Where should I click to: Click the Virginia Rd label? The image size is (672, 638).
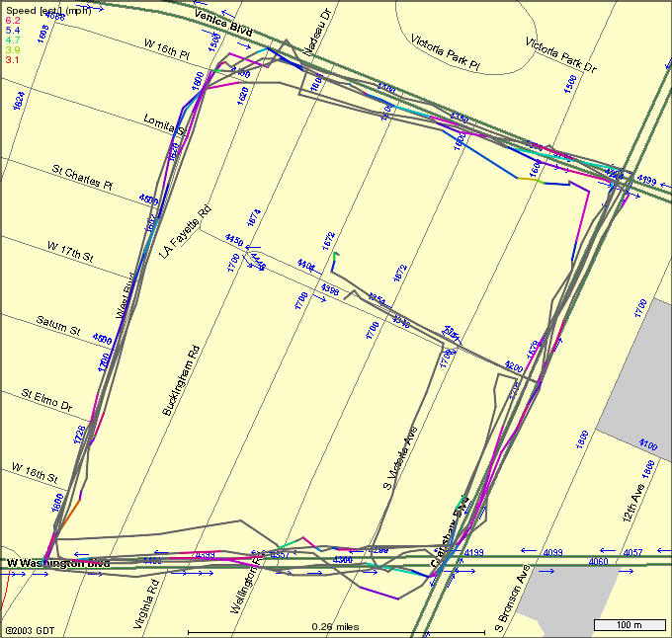pos(146,604)
